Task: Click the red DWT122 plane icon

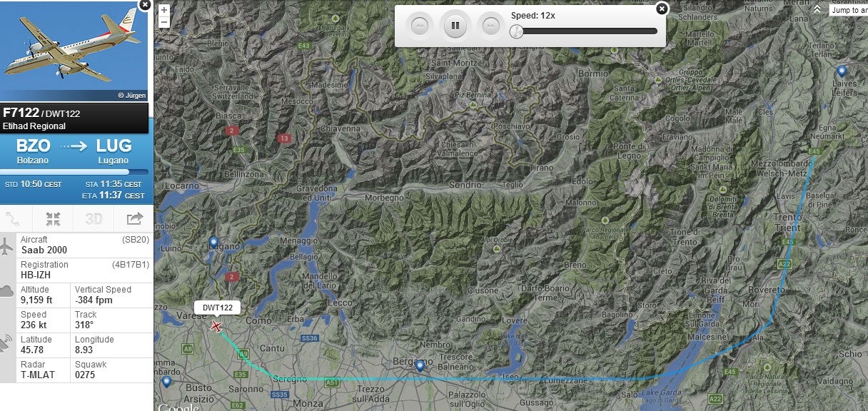Action: (x=216, y=326)
